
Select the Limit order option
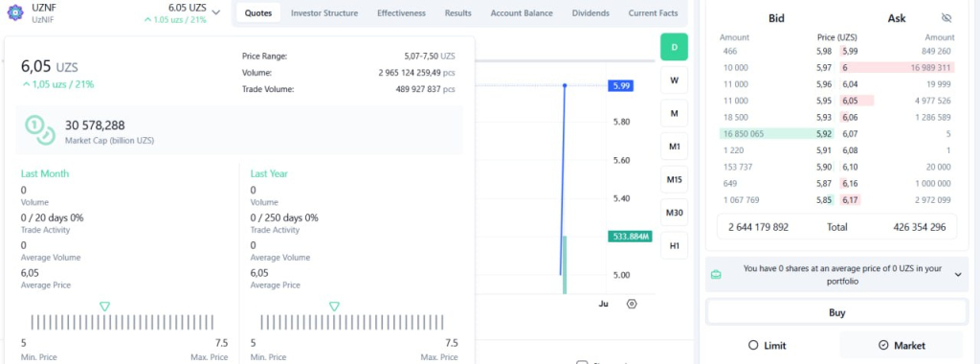(x=767, y=345)
